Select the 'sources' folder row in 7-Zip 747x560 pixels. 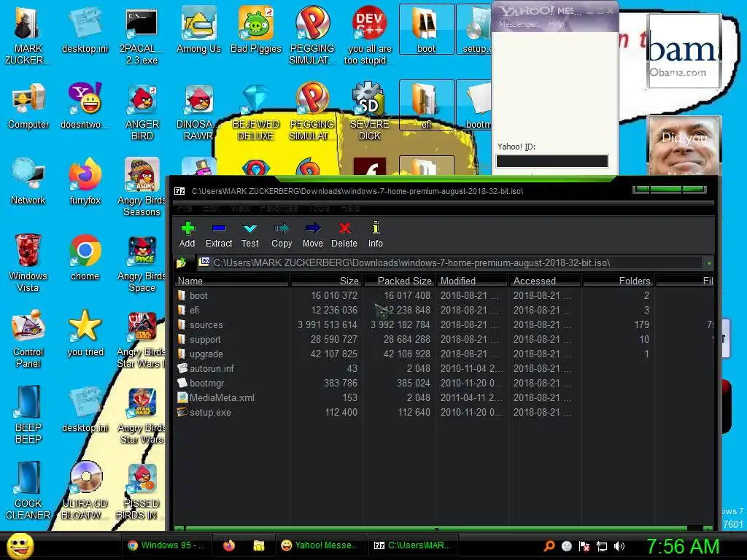click(x=444, y=324)
